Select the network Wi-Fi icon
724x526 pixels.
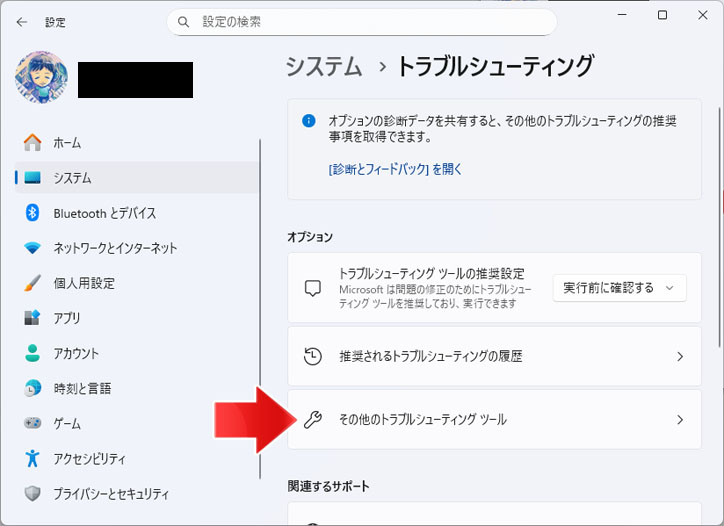[33, 248]
